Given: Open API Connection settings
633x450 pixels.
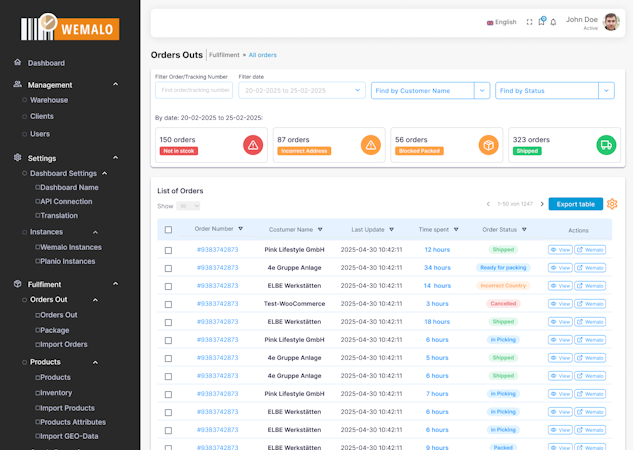Looking at the screenshot, I should (66, 201).
